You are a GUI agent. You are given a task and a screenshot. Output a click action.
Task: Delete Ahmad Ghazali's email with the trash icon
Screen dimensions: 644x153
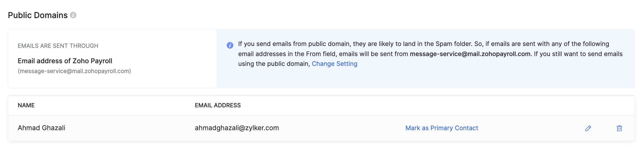(x=619, y=128)
